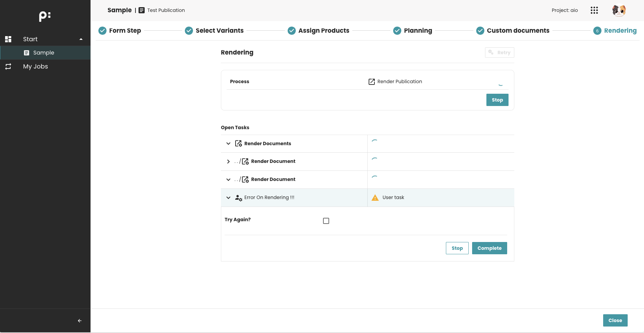The width and height of the screenshot is (644, 333).
Task: Click the user avatar in header
Action: [619, 10]
